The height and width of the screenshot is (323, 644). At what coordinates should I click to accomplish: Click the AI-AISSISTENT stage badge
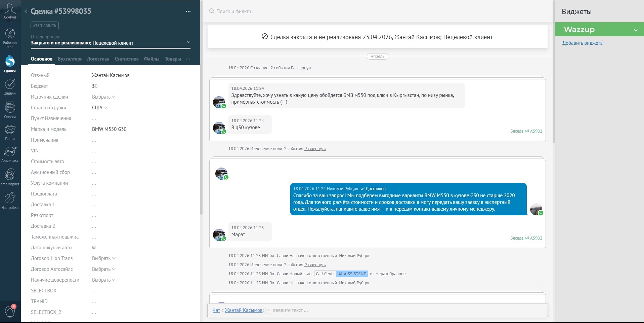pyautogui.click(x=352, y=274)
